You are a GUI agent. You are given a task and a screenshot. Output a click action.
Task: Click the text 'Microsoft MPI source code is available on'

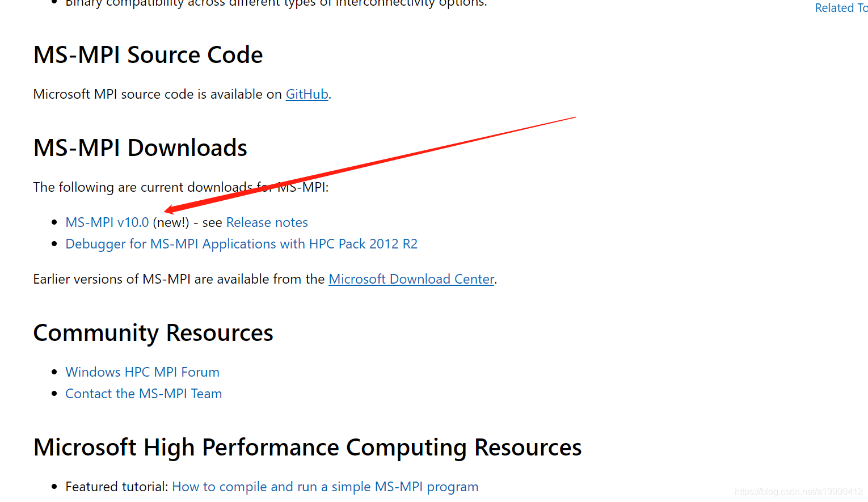(158, 94)
